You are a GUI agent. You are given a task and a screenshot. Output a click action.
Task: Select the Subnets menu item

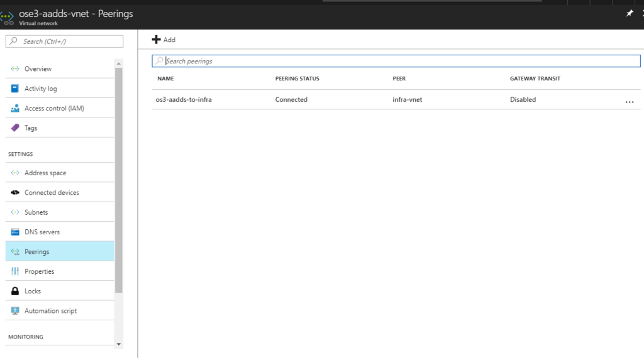pos(60,212)
